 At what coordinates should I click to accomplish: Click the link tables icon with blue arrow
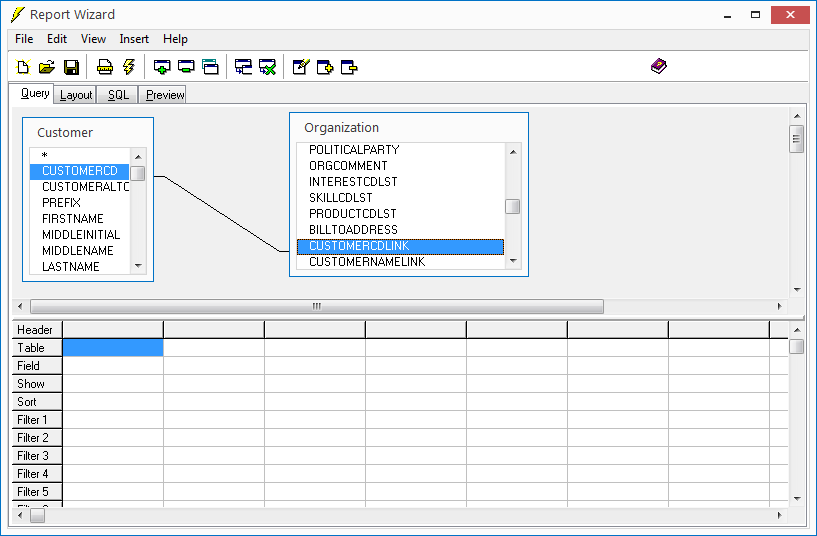click(x=243, y=67)
